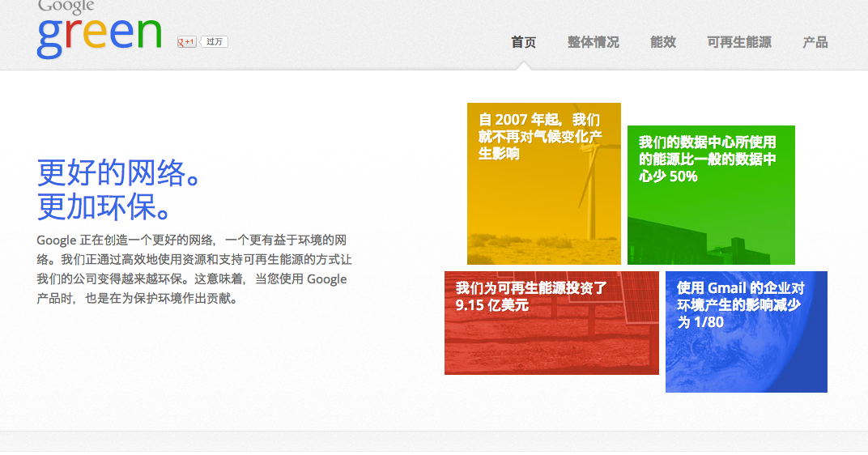Click the 更好的网络。更加环保。 headline

coord(119,189)
